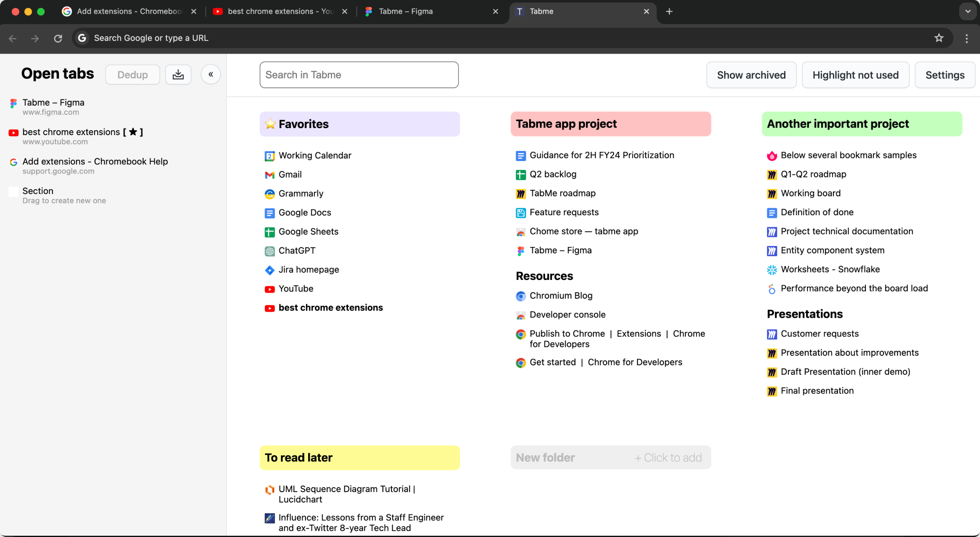This screenshot has width=980, height=537.
Task: Click the Entity component system icon
Action: coord(771,251)
